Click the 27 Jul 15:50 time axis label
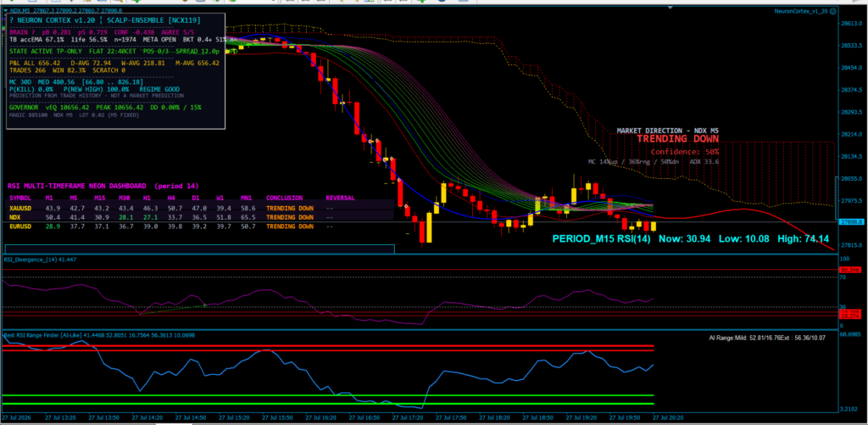The image size is (868, 425). pos(275,417)
